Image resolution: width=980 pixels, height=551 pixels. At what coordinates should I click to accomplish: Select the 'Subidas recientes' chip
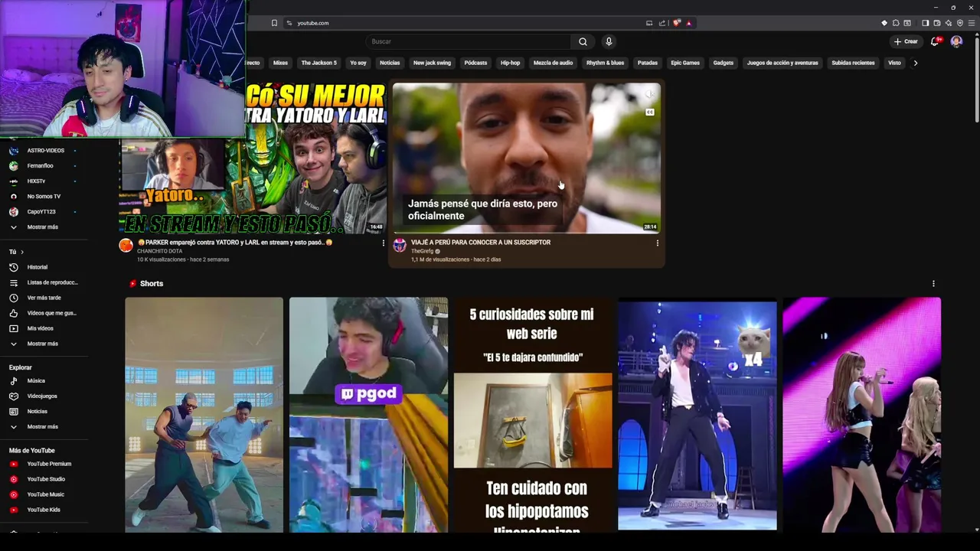tap(853, 63)
